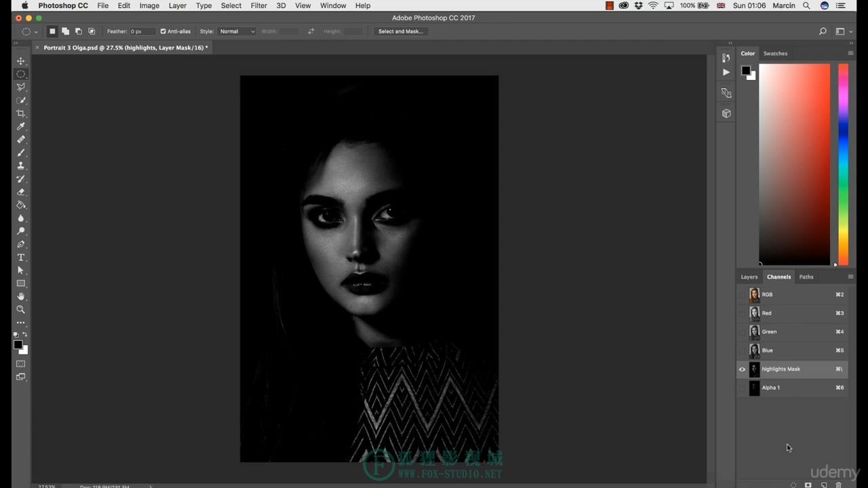Select the Brush tool
Viewport: 868px width, 488px height.
(21, 152)
